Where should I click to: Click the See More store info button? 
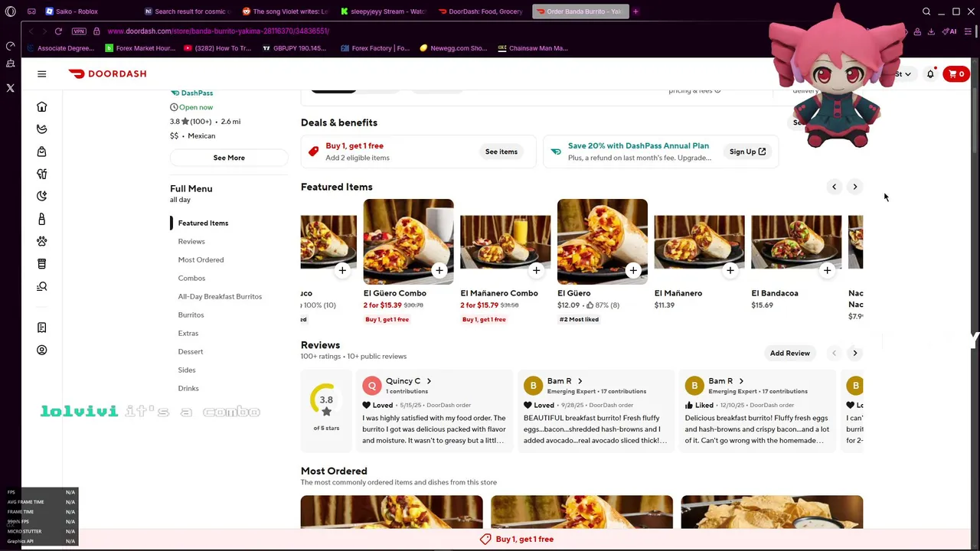[229, 158]
